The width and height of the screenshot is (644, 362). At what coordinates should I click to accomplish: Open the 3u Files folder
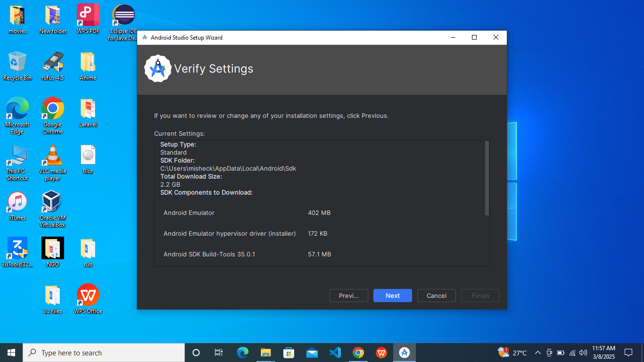tap(53, 299)
